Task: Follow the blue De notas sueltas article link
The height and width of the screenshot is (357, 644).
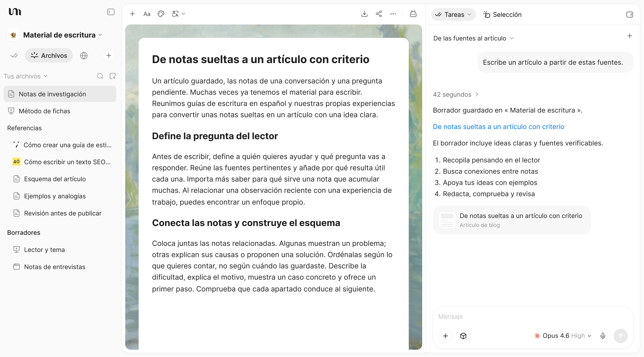Action: click(499, 127)
